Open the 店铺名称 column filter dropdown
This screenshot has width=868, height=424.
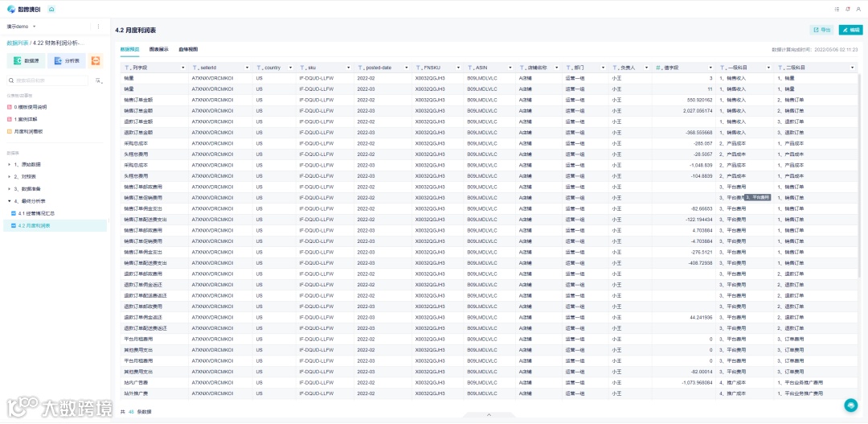pos(557,68)
